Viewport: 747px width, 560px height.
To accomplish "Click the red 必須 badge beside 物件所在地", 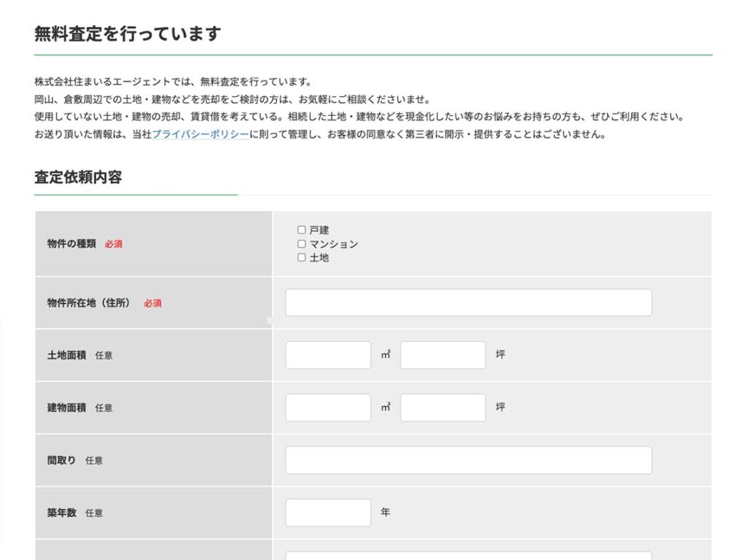I will [x=152, y=303].
